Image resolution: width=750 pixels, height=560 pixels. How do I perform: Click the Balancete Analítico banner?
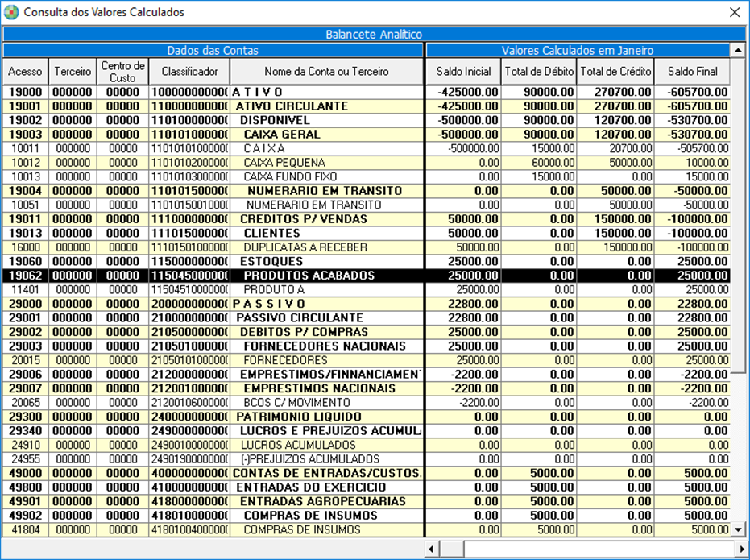[374, 35]
